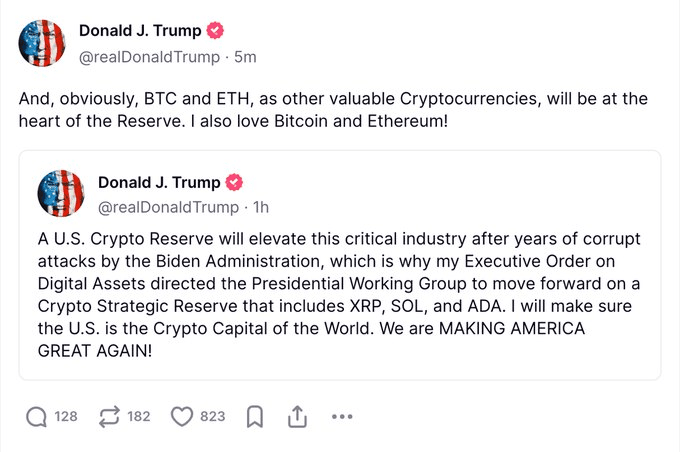Open the quoted Crypto Reserve post text
Viewport: 680px width, 452px height.
pyautogui.click(x=339, y=295)
